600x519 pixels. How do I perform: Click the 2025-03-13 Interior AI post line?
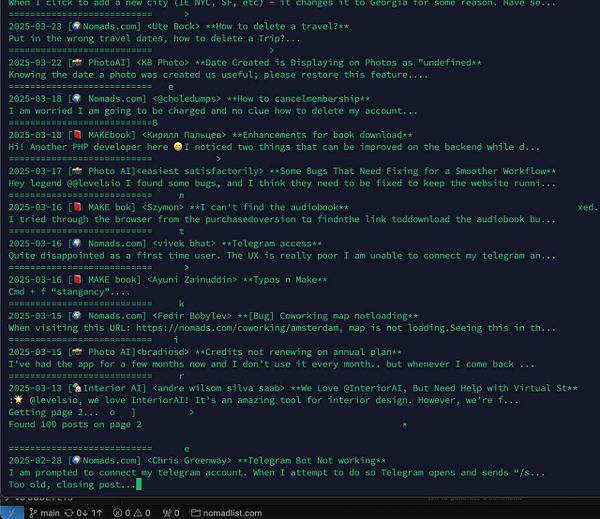pos(293,388)
